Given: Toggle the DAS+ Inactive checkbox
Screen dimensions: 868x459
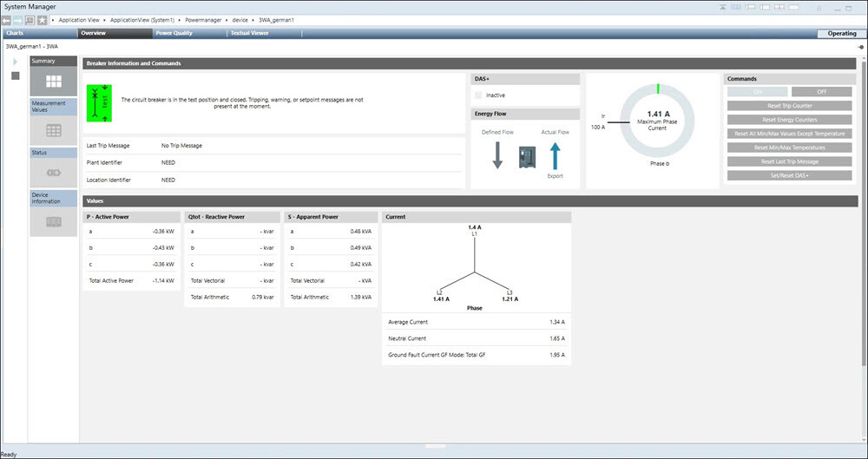Looking at the screenshot, I should [x=478, y=95].
